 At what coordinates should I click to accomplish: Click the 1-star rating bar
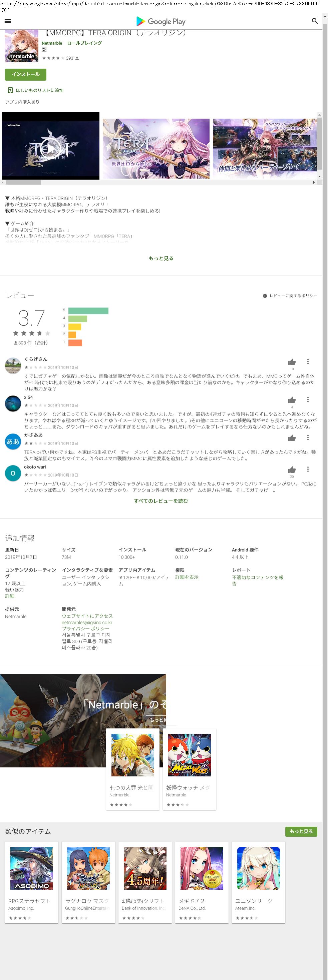75,343
